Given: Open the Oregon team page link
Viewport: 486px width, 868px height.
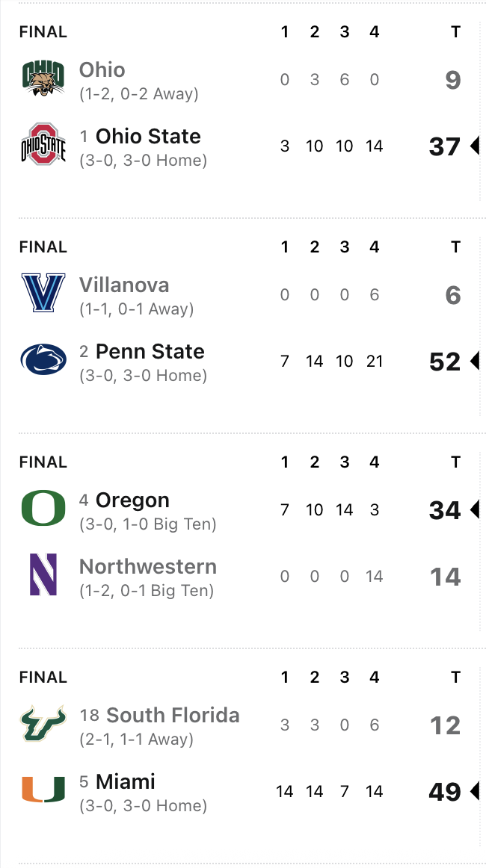Looking at the screenshot, I should tap(132, 500).
